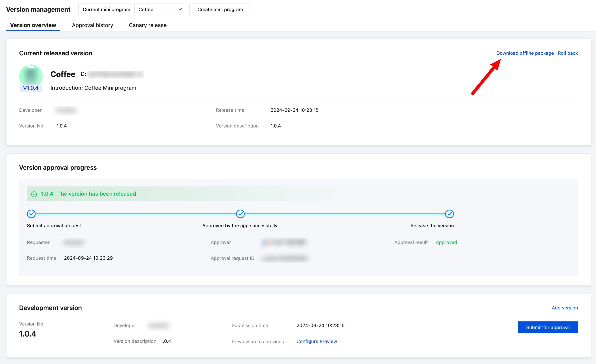
Task: Click the Approved by app step circle
Action: click(240, 214)
